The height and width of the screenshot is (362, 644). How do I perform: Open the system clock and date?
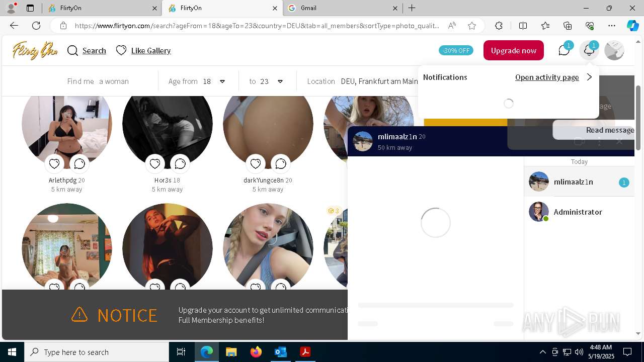[601, 352]
